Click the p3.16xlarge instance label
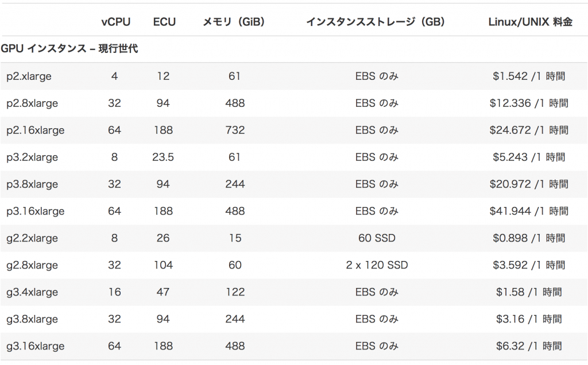Image resolution: width=588 pixels, height=365 pixels. click(x=35, y=212)
